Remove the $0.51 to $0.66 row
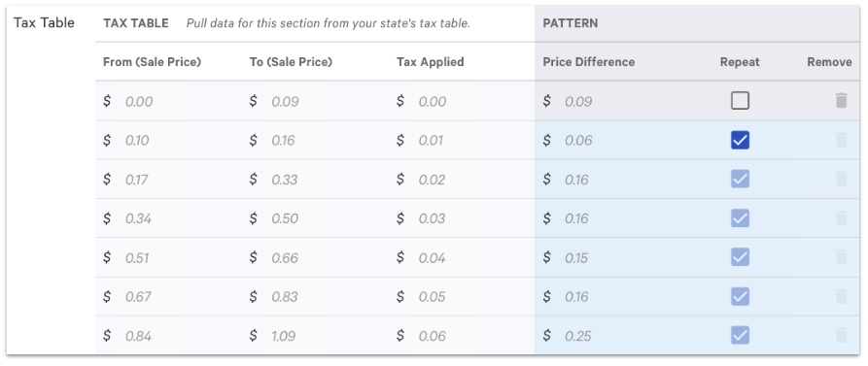The height and width of the screenshot is (366, 868). point(841,257)
